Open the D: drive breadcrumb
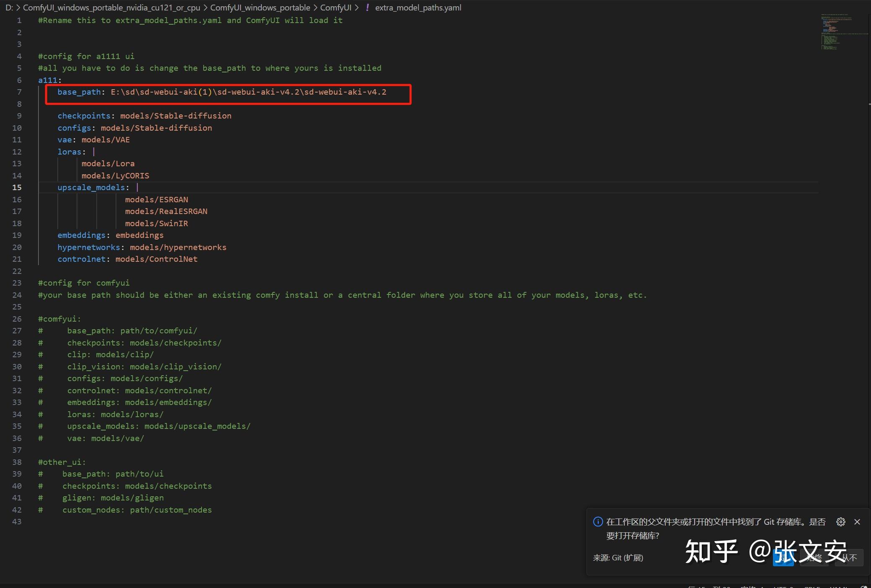Viewport: 871px width, 588px height. 9,8
